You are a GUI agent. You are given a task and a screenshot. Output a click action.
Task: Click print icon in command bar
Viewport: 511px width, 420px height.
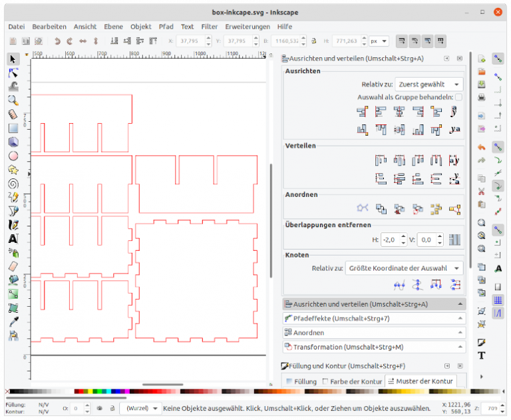(x=482, y=97)
